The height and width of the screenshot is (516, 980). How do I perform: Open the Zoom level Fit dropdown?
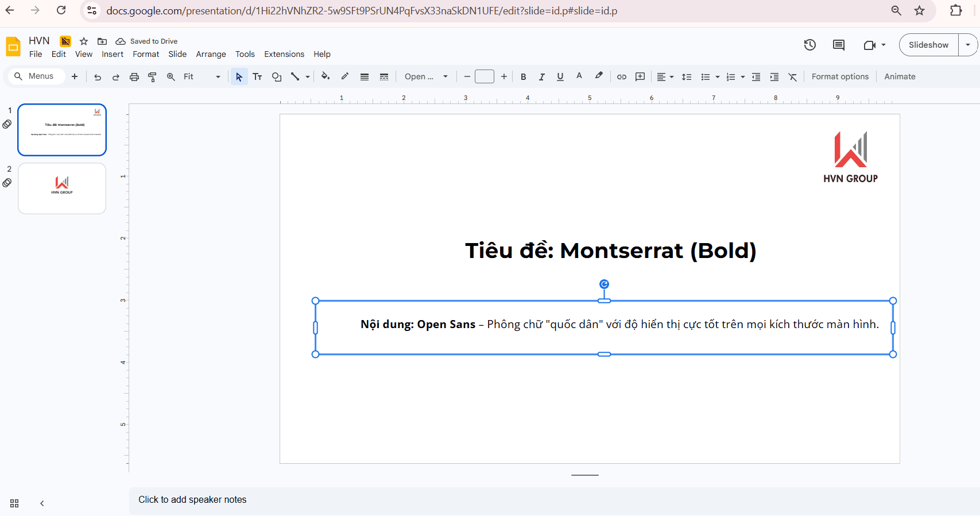(x=202, y=76)
